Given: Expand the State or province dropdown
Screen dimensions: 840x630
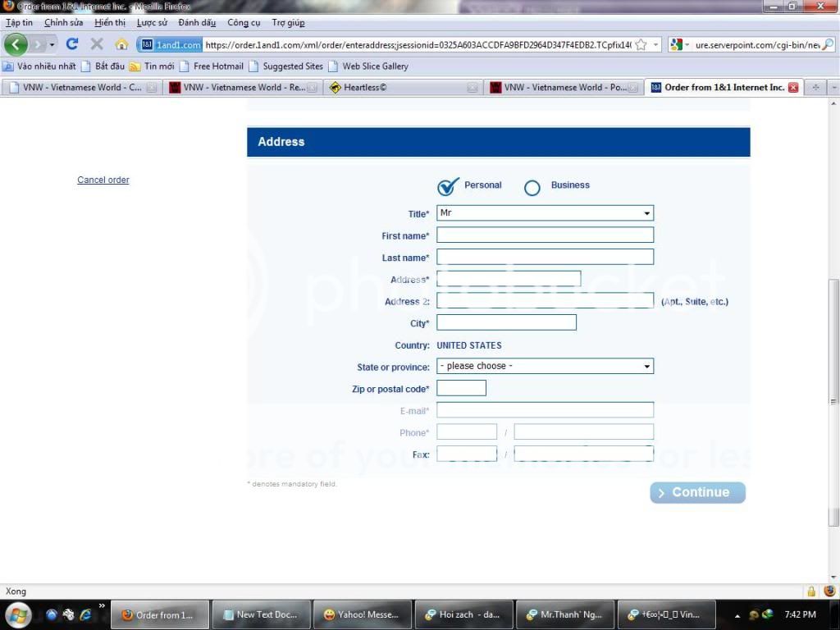Looking at the screenshot, I should tap(545, 366).
